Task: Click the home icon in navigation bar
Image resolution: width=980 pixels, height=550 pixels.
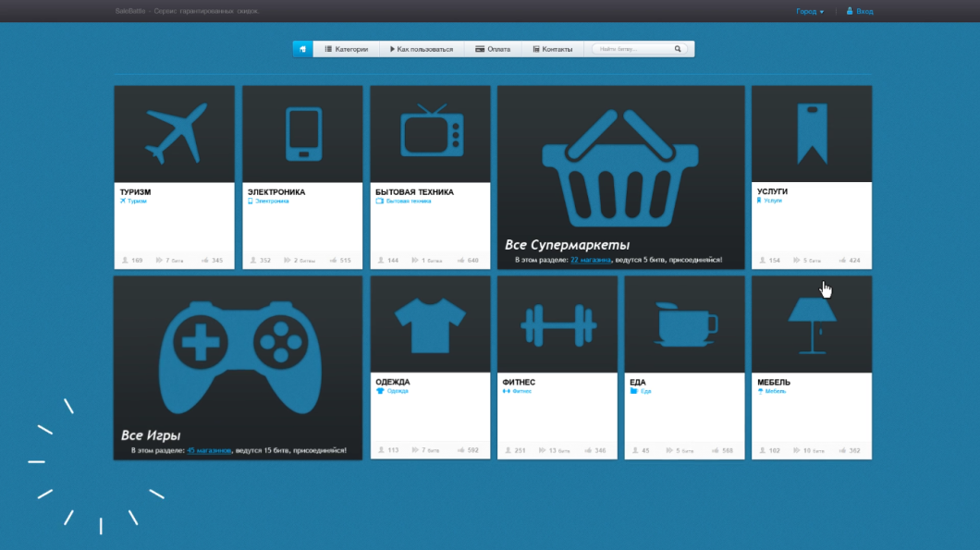Action: click(302, 49)
